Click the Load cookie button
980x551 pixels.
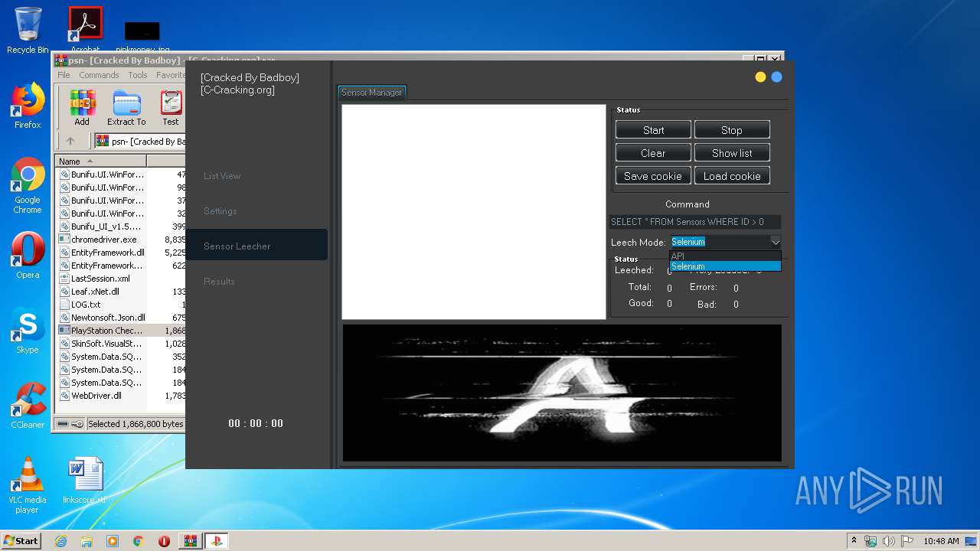point(732,176)
